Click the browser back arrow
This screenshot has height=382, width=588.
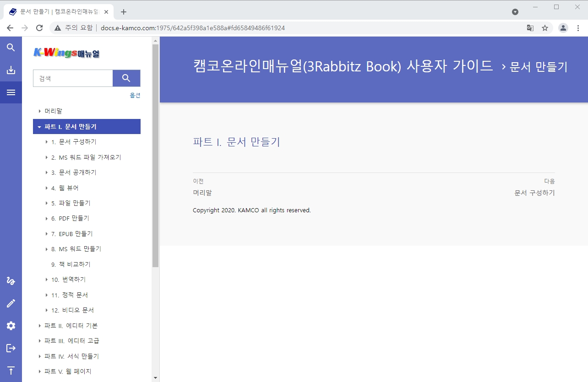pos(10,28)
